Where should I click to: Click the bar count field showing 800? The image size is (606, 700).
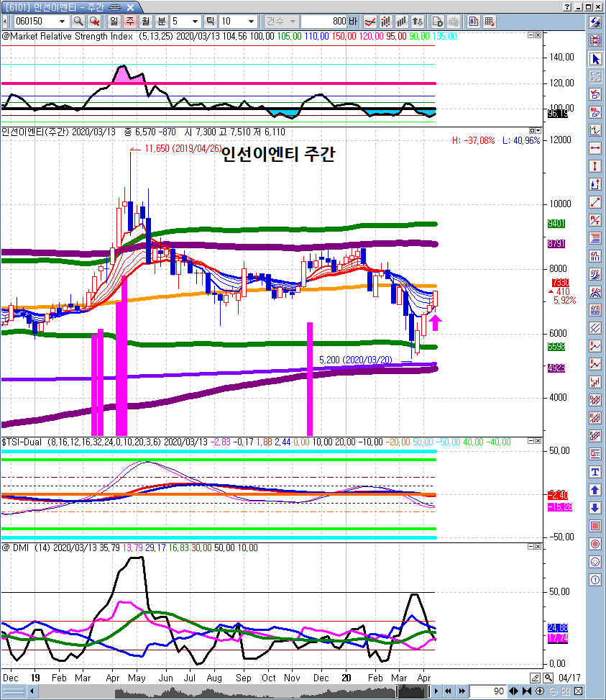(329, 21)
